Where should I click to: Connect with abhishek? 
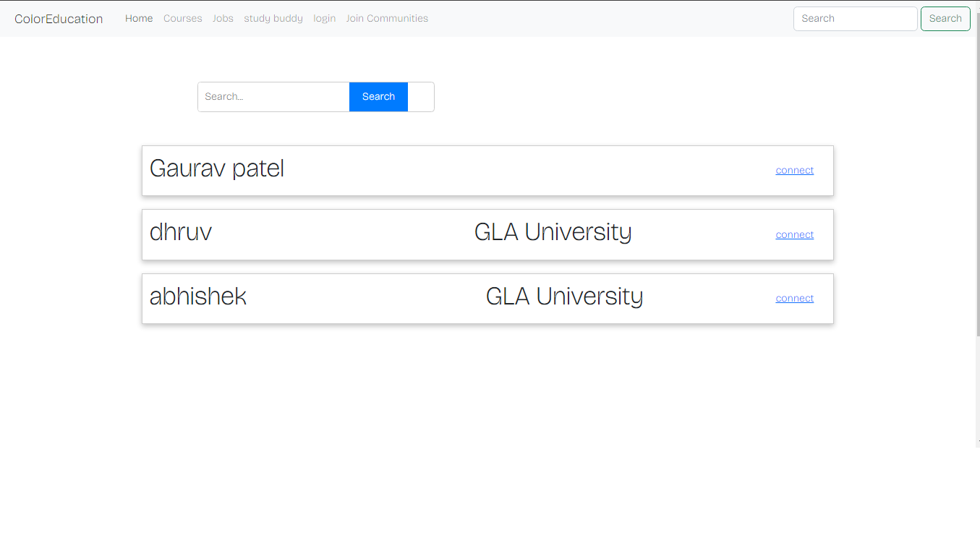(x=794, y=299)
